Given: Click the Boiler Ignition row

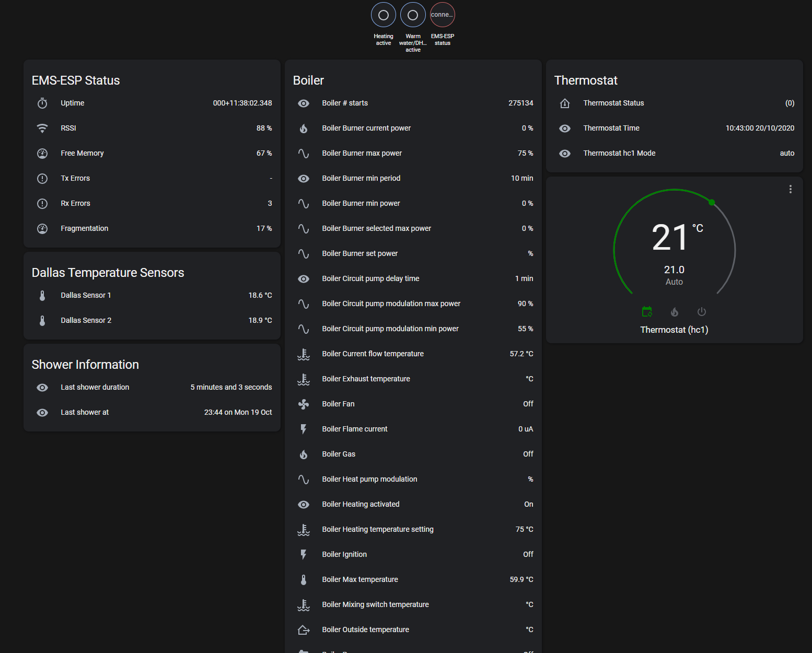Looking at the screenshot, I should pos(413,555).
